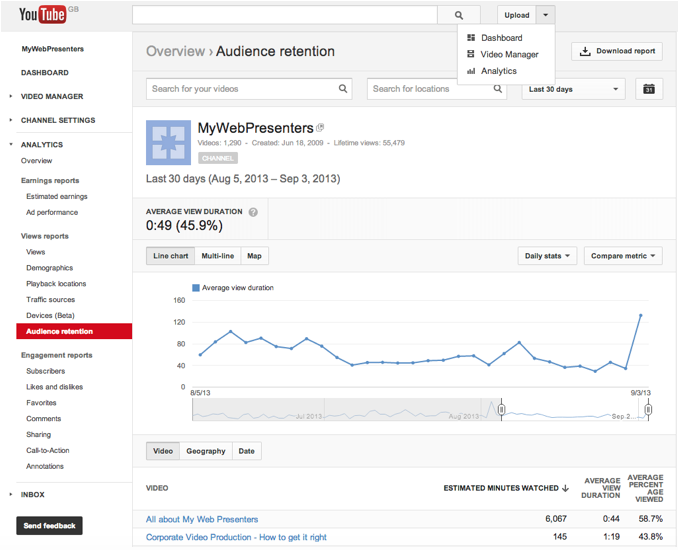678x550 pixels.
Task: Click the YouTube logo
Action: pyautogui.click(x=42, y=15)
